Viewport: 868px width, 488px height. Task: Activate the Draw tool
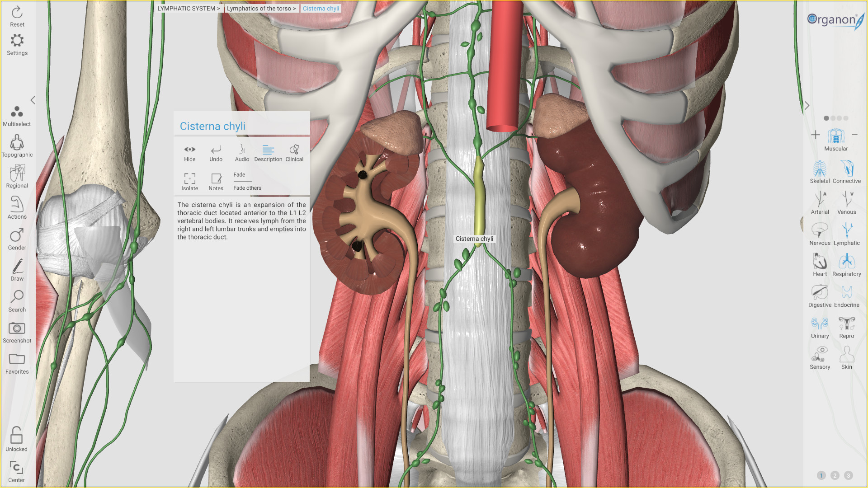coord(17,269)
